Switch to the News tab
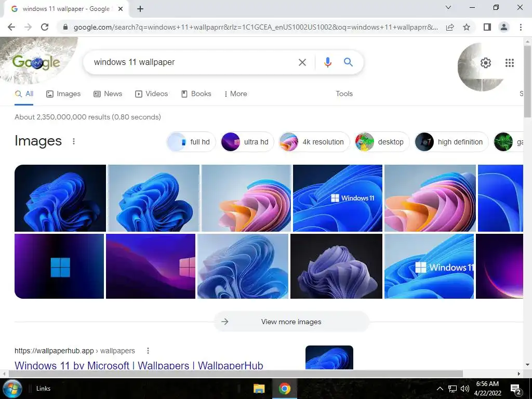 [x=108, y=94]
